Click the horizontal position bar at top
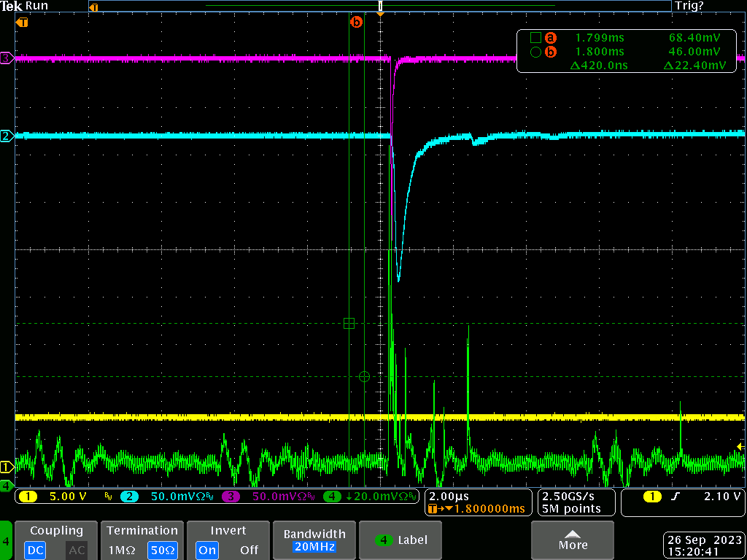Image resolution: width=747 pixels, height=560 pixels. tap(379, 6)
